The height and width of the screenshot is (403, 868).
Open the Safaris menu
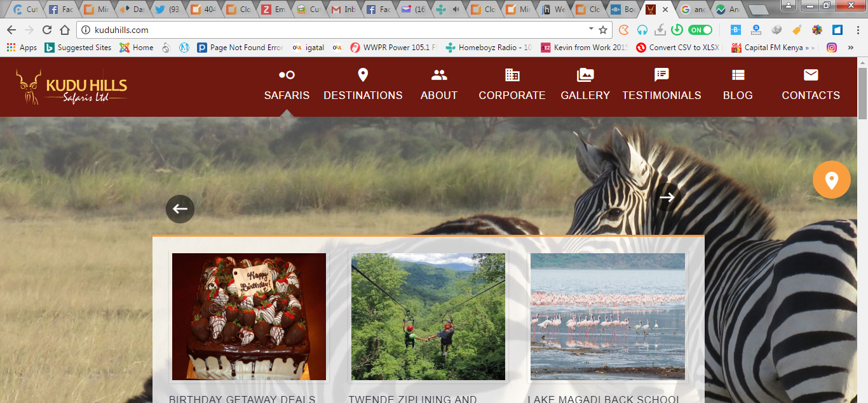pyautogui.click(x=287, y=86)
